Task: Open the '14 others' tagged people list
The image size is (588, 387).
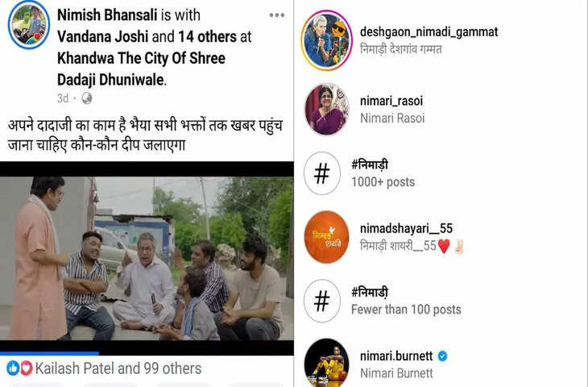Action: (x=207, y=37)
